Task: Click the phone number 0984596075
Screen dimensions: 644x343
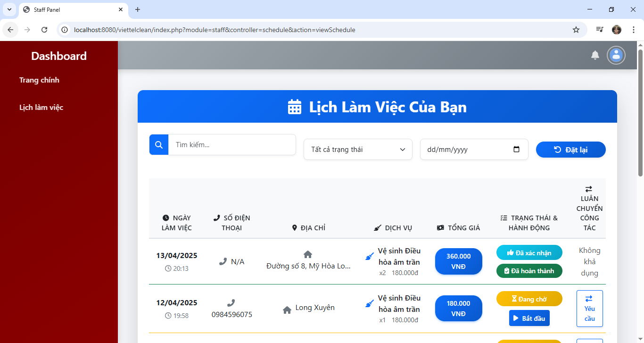Action: point(231,314)
